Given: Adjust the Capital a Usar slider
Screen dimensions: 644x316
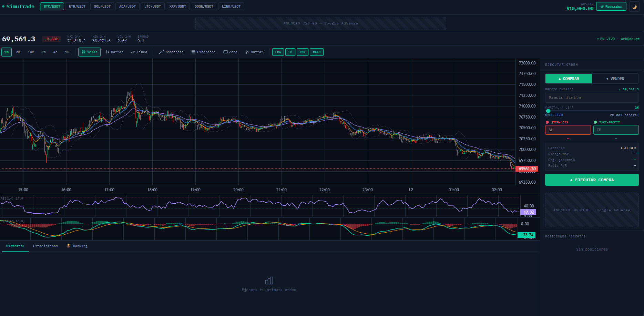Looking at the screenshot, I should pyautogui.click(x=548, y=111).
